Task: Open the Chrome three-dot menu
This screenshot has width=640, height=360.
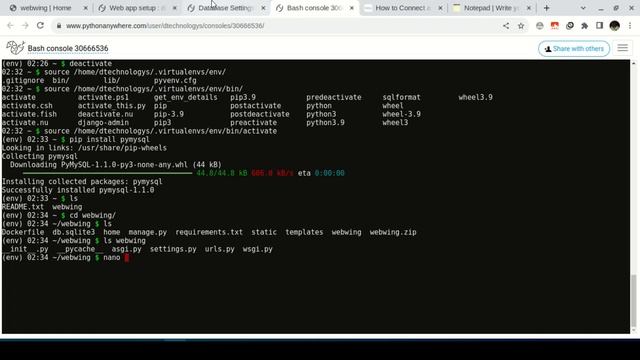Action: click(630, 26)
